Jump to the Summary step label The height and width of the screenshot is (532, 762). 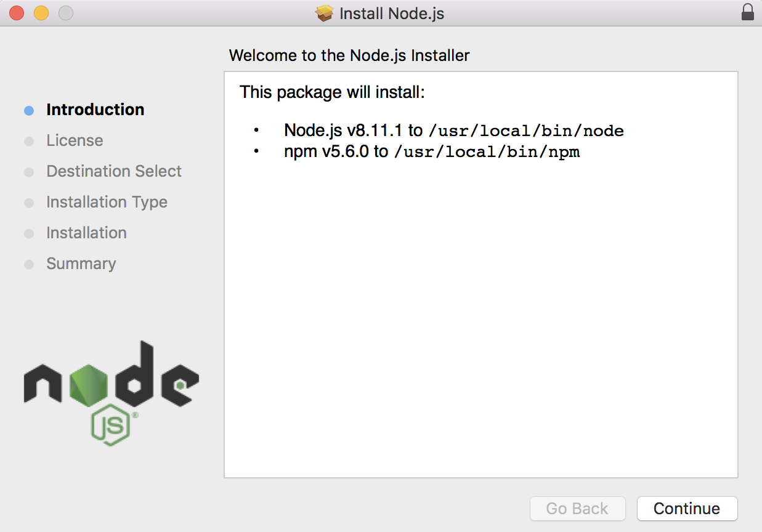pyautogui.click(x=81, y=264)
